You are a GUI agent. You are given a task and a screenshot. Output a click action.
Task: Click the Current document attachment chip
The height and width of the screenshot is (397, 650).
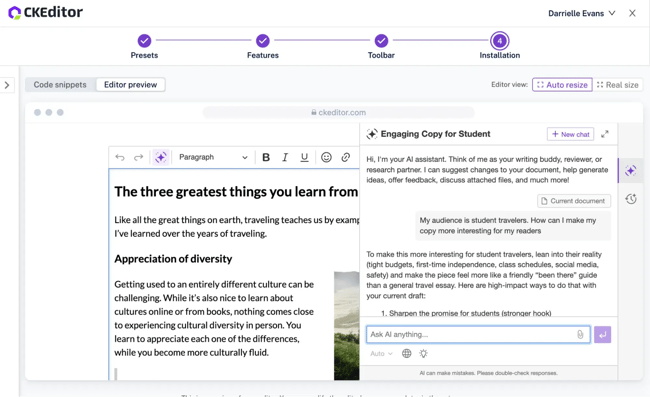point(574,201)
